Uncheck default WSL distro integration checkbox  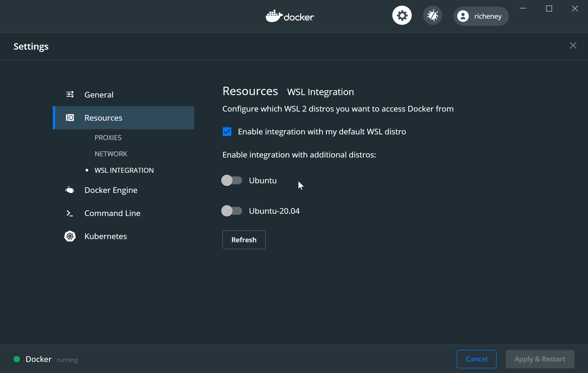tap(227, 131)
